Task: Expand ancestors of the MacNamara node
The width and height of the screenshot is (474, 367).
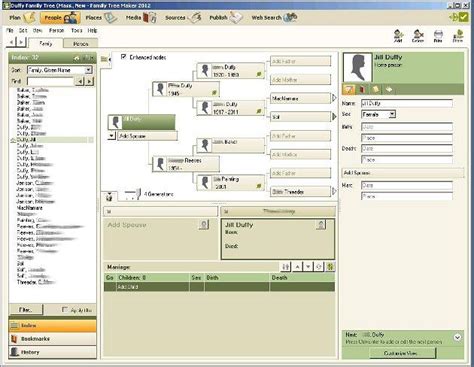Action: pyautogui.click(x=334, y=98)
